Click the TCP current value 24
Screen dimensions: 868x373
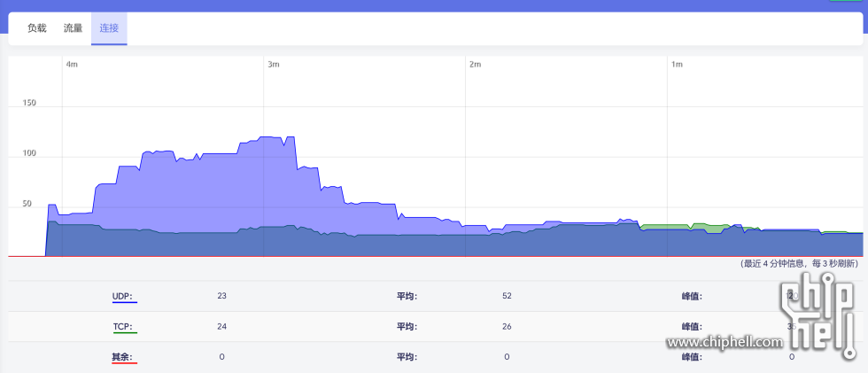(x=221, y=326)
